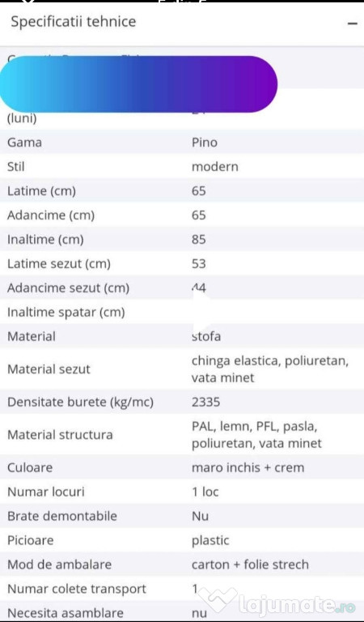Select the Latime sezut value 53
This screenshot has width=364, height=622.
pyautogui.click(x=199, y=264)
